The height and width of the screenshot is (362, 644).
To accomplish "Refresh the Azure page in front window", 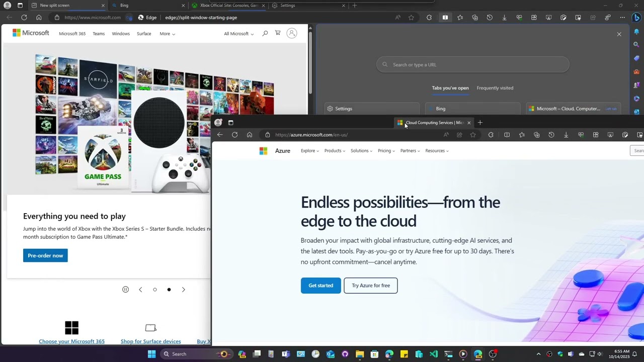I will pos(234,135).
